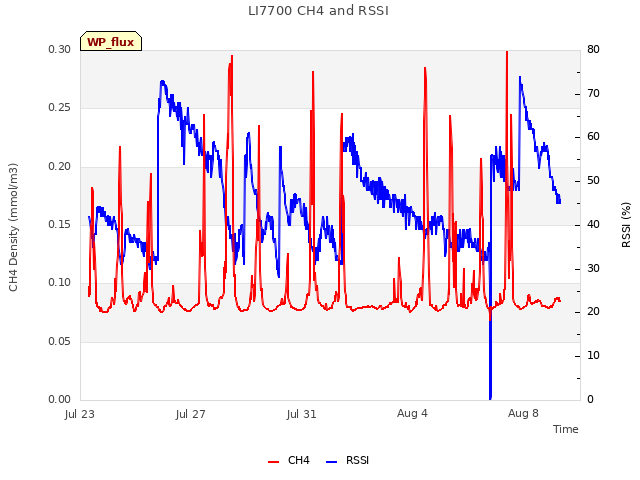Click the 0.25 left axis value
The height and width of the screenshot is (480, 640).
[60, 108]
